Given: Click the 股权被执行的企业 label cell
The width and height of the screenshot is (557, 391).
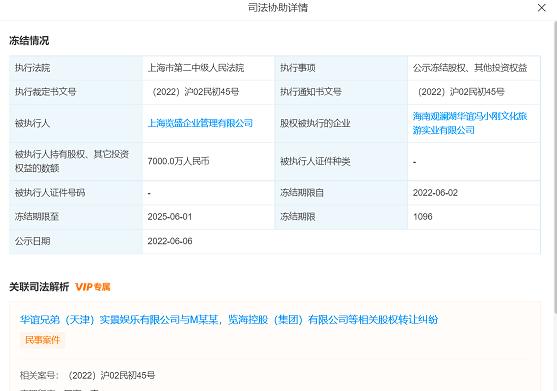Looking at the screenshot, I should point(341,123).
